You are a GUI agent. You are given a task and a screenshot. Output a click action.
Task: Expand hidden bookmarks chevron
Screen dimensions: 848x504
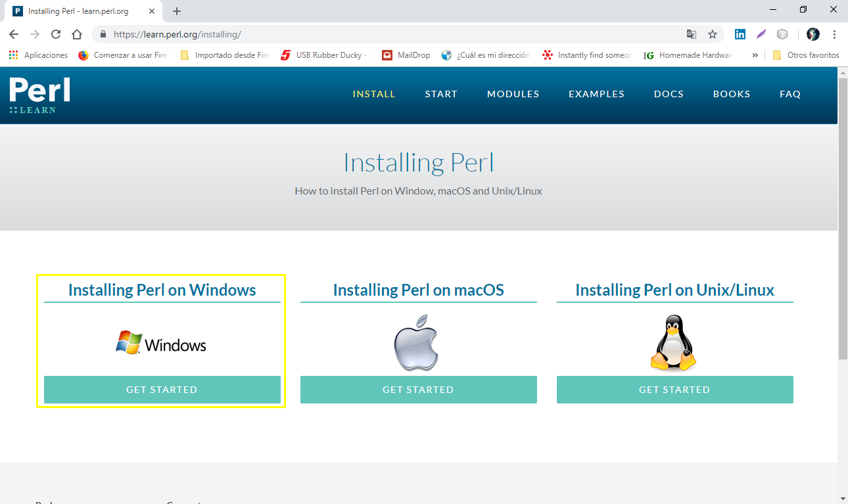pos(755,55)
